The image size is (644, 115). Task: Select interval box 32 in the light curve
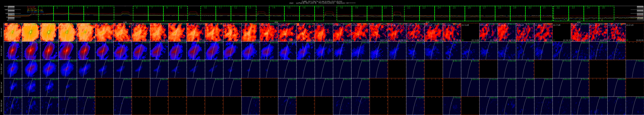tap(561, 14)
